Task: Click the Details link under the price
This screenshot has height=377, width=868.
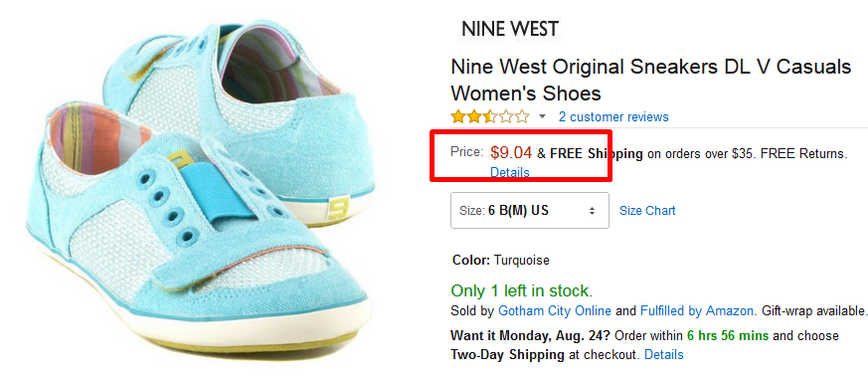Action: pos(510,172)
